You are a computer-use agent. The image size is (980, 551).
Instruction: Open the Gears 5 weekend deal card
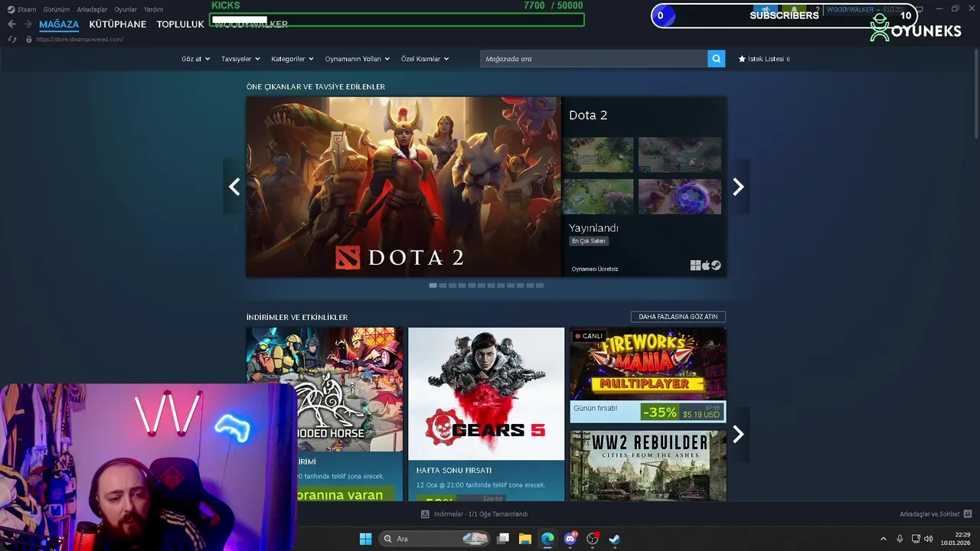pyautogui.click(x=486, y=414)
